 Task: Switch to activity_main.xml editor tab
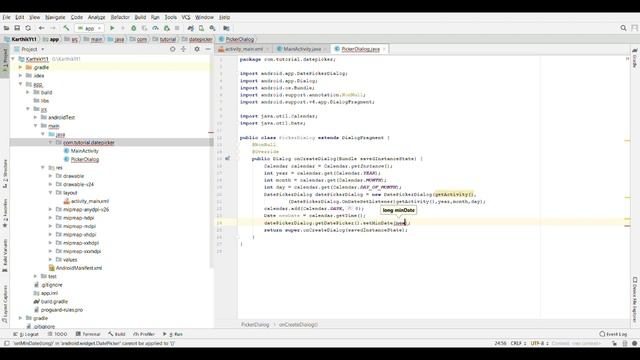click(x=244, y=49)
